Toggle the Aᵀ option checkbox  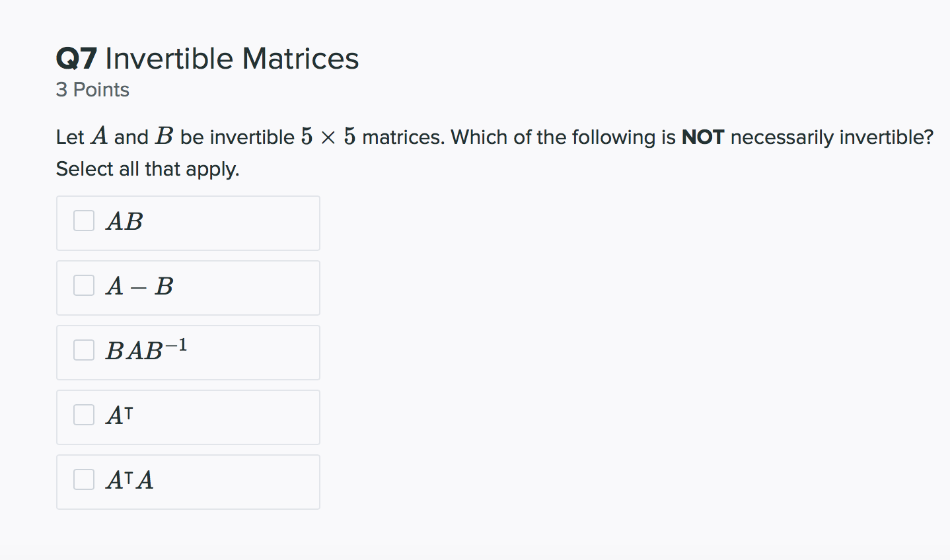point(83,414)
